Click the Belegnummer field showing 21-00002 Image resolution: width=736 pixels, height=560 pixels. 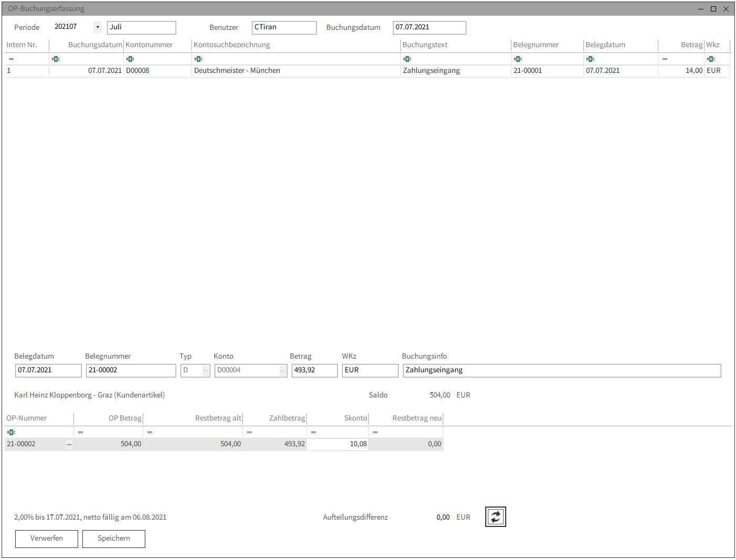[131, 371]
